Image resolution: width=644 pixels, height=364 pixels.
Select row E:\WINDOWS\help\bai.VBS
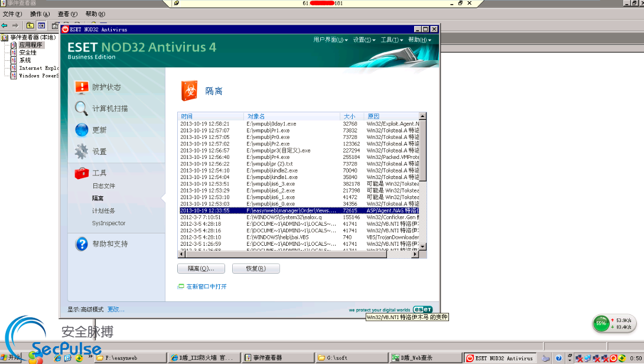pos(299,237)
